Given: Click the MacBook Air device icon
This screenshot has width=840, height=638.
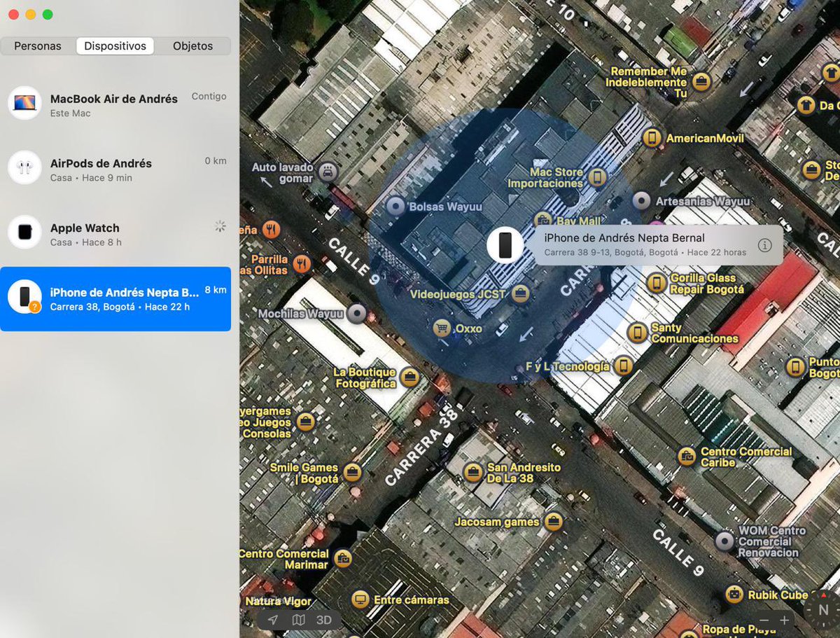Looking at the screenshot, I should click(x=24, y=103).
